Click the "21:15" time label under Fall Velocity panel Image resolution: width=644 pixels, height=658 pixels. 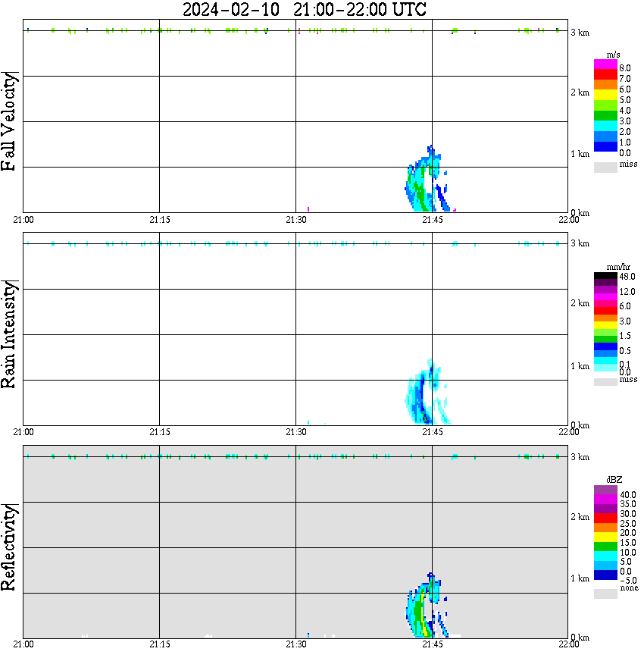pyautogui.click(x=159, y=220)
